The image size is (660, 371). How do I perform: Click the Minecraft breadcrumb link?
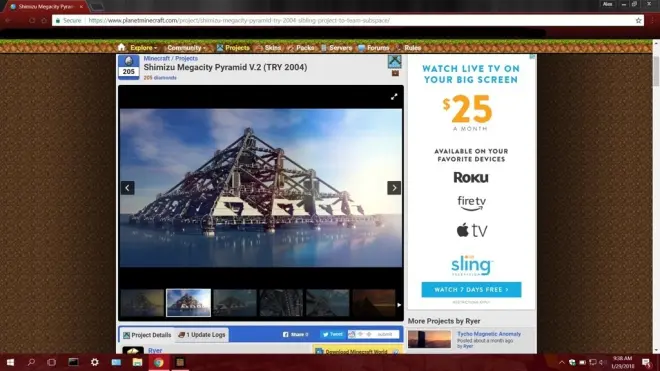(x=157, y=59)
